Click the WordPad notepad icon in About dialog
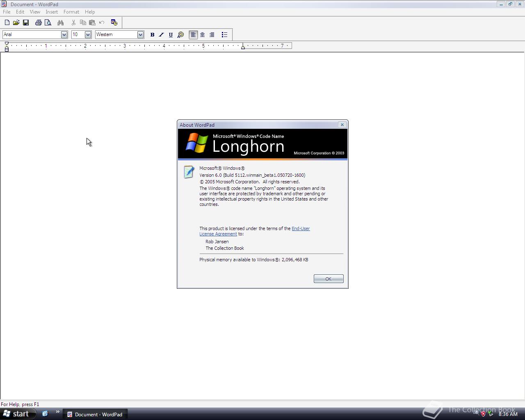 click(189, 172)
